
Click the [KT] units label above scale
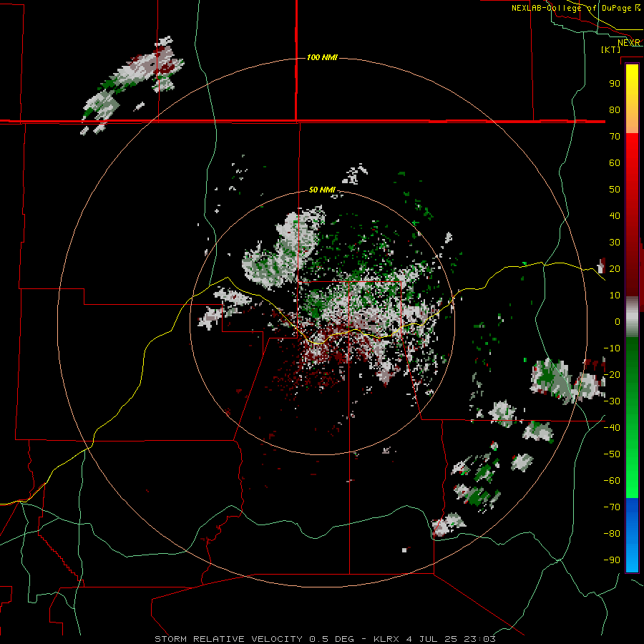click(x=611, y=49)
